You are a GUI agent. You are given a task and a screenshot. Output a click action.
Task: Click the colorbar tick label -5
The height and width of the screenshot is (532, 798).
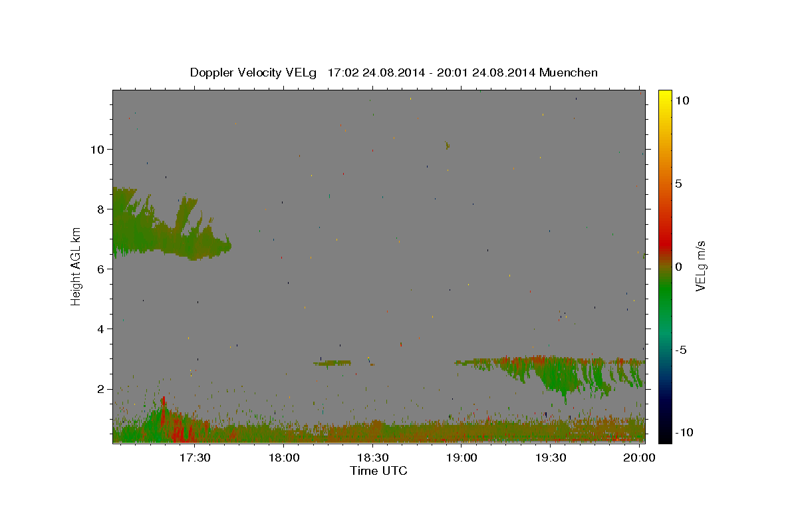681,350
